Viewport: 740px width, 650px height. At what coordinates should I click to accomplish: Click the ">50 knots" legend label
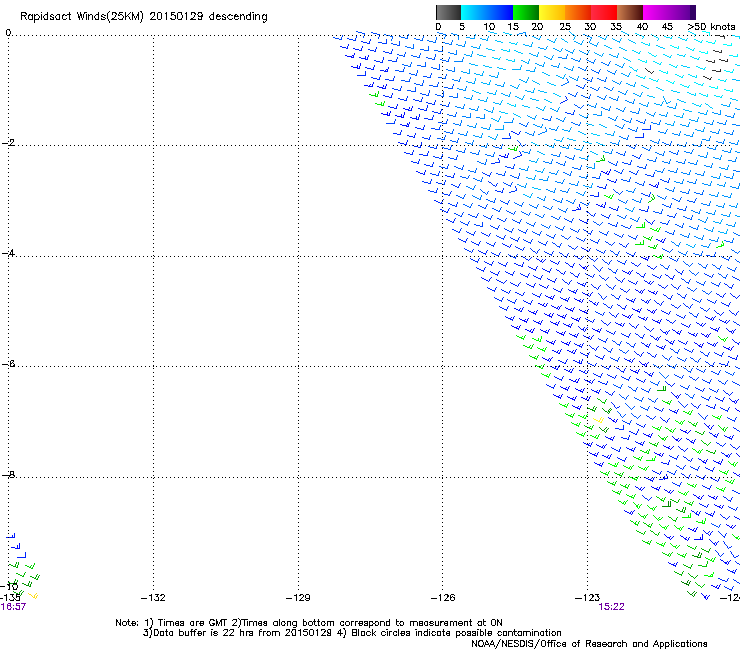[711, 26]
